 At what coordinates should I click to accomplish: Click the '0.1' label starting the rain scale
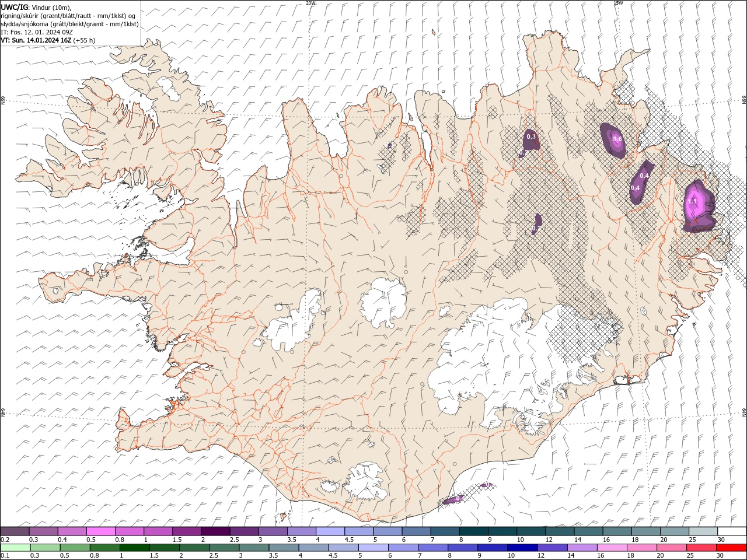(x=5, y=556)
